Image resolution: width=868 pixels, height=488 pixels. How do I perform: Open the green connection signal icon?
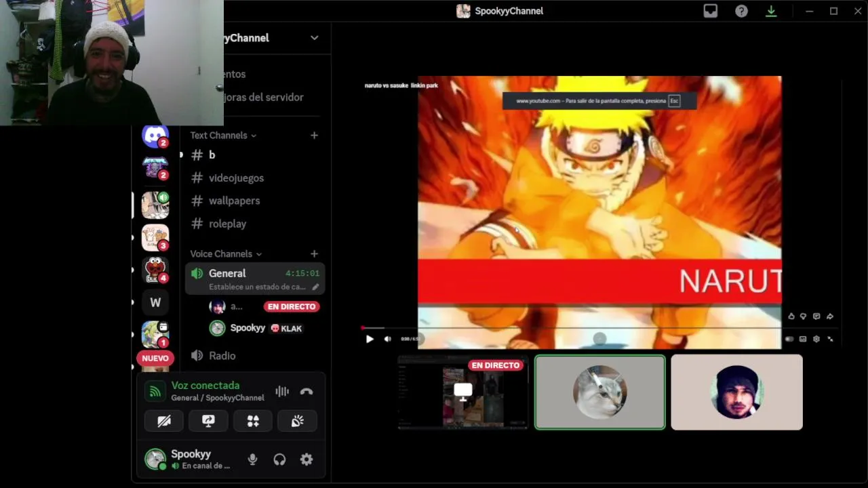tap(155, 391)
